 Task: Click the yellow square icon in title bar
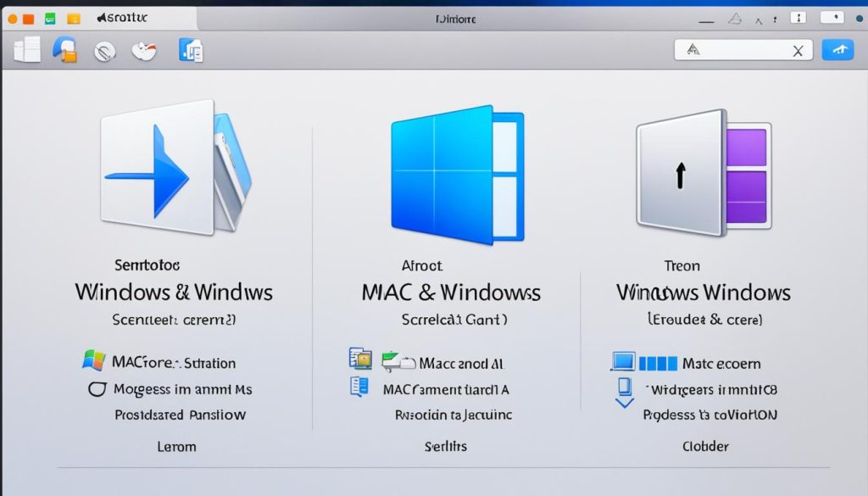click(74, 19)
